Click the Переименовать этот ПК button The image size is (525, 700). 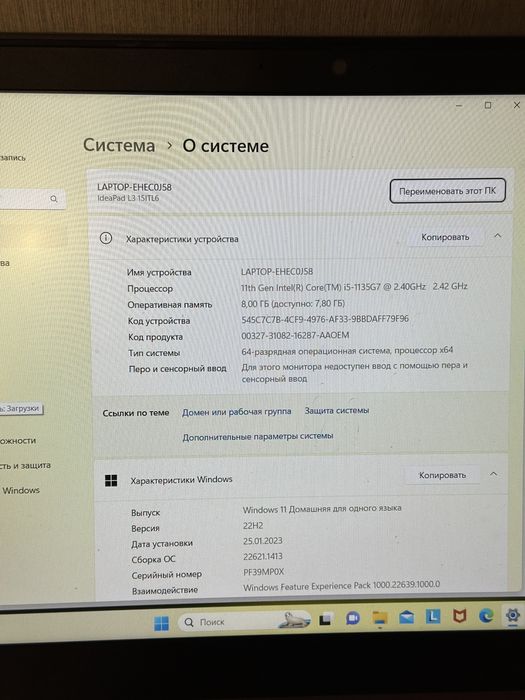[x=447, y=191]
